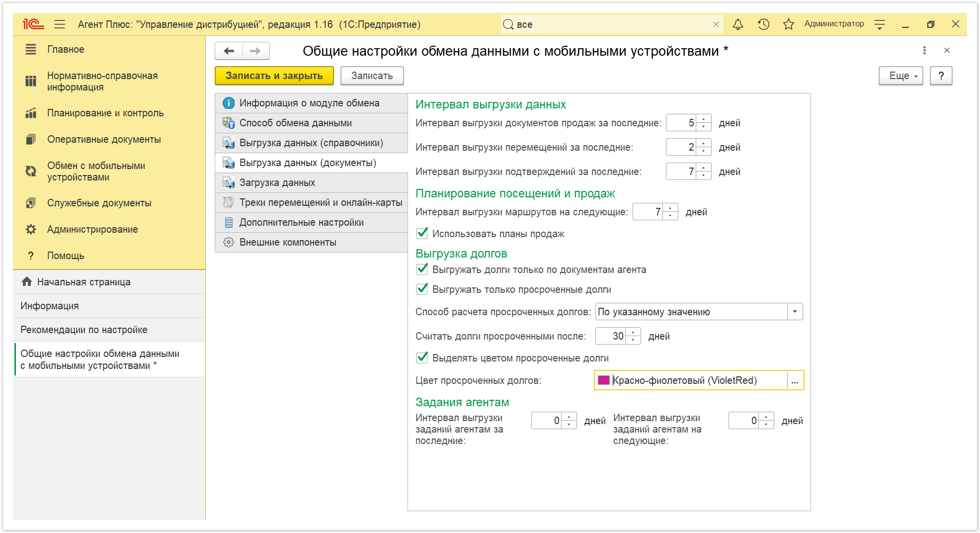Open the Планирование и контроль section
Image resolution: width=980 pixels, height=533 pixels.
(109, 113)
